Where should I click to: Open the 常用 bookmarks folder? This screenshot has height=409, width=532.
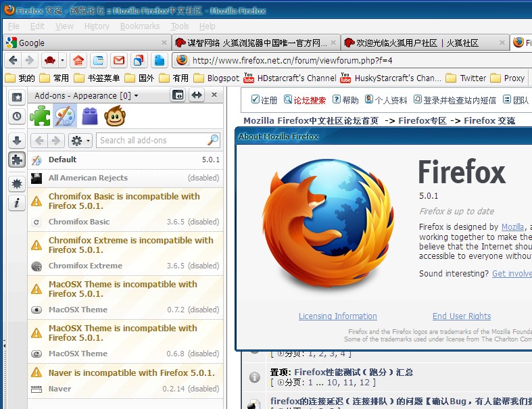click(x=54, y=78)
